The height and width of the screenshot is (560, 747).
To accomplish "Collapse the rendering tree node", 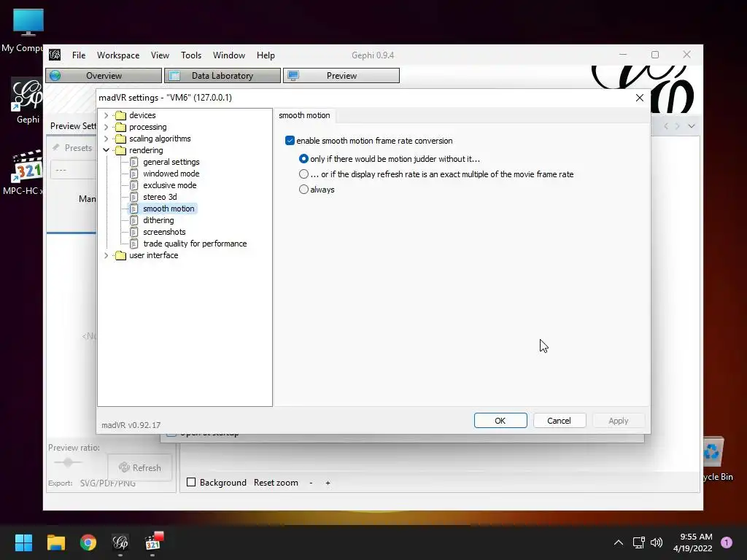I will [x=107, y=150].
